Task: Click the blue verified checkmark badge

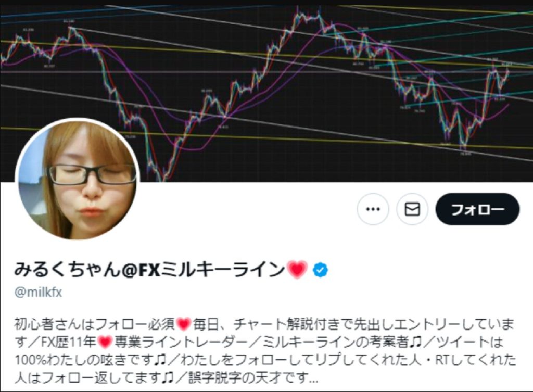Action: pyautogui.click(x=320, y=270)
